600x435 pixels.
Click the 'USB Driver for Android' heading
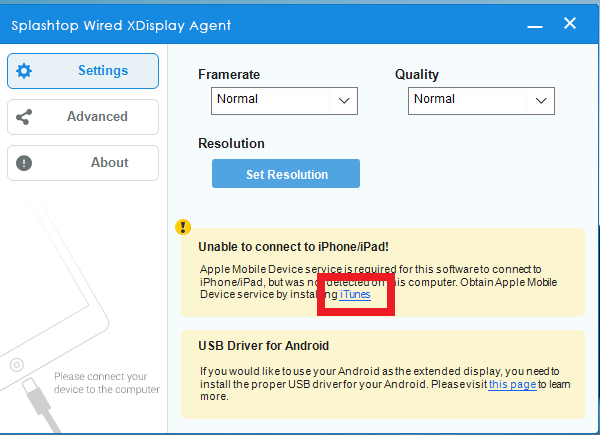264,345
